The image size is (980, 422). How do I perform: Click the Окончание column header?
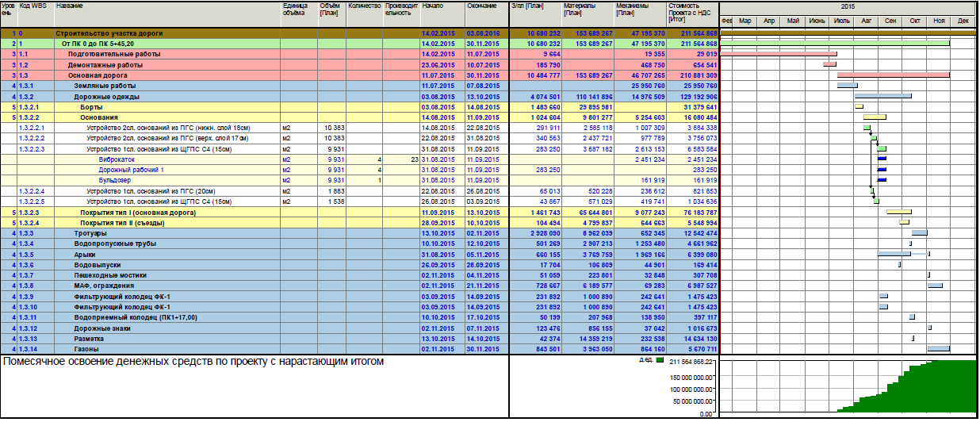point(486,15)
